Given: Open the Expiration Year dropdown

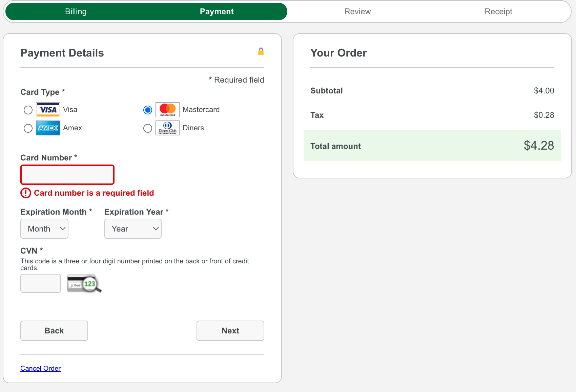Looking at the screenshot, I should [x=133, y=229].
